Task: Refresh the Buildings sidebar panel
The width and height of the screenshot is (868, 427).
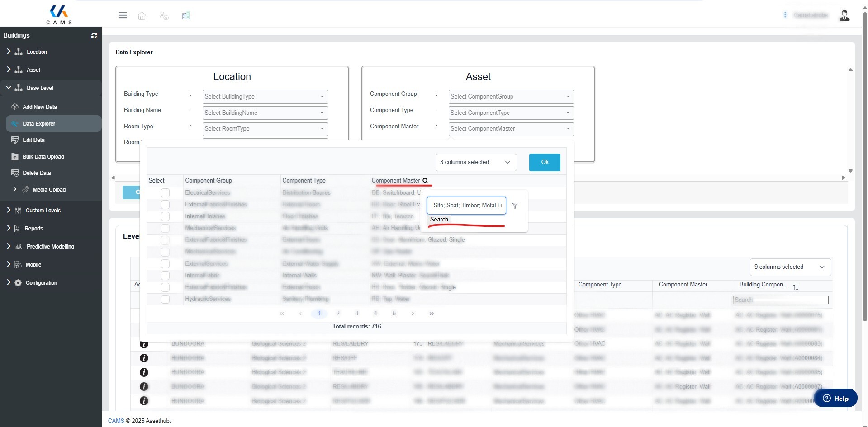Action: tap(94, 36)
